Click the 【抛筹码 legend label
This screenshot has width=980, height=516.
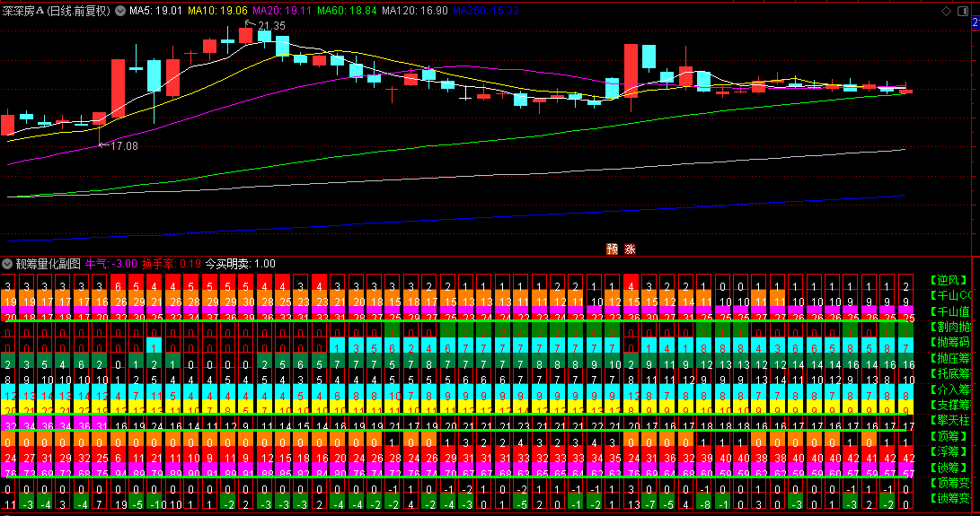950,342
